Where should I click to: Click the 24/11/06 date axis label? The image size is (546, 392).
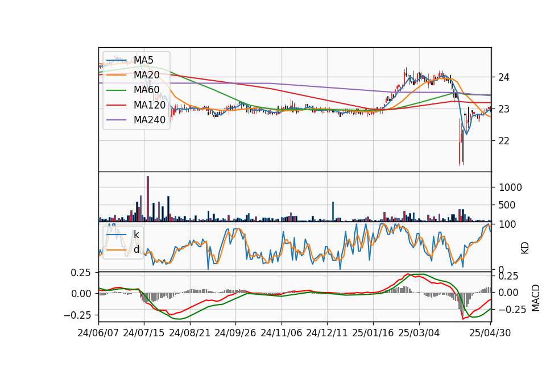282,333
